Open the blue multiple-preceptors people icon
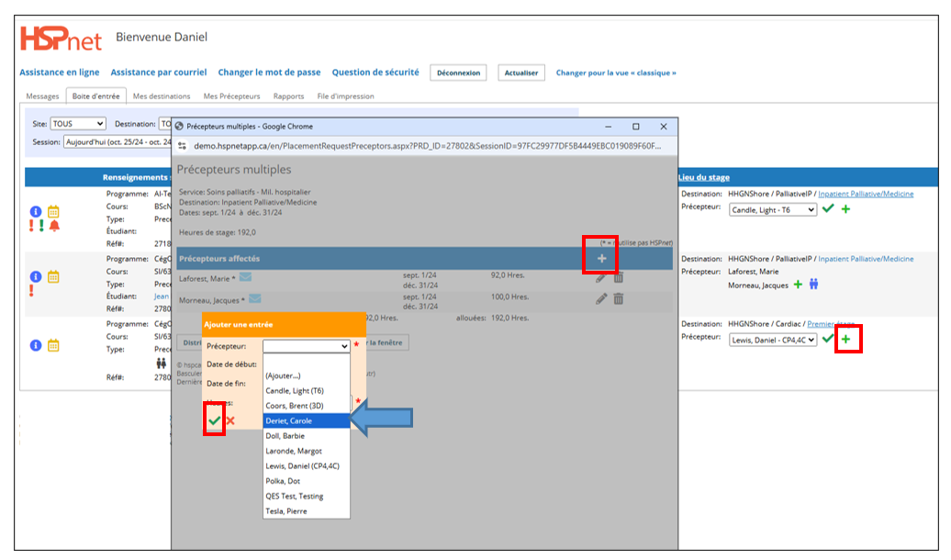 click(814, 284)
